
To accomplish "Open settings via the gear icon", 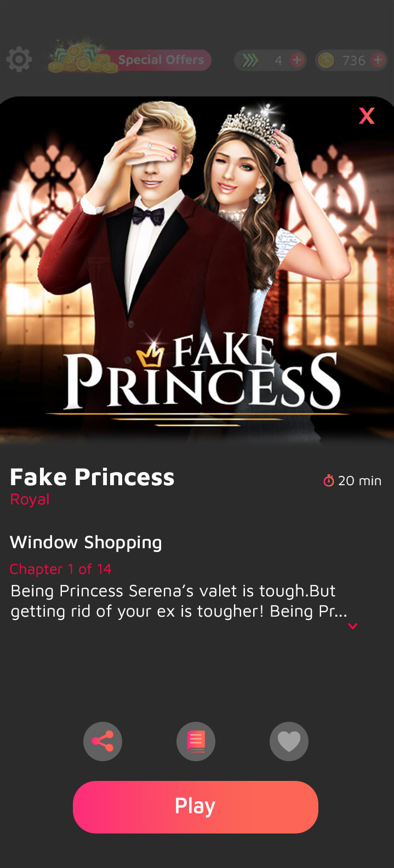I will coord(19,59).
